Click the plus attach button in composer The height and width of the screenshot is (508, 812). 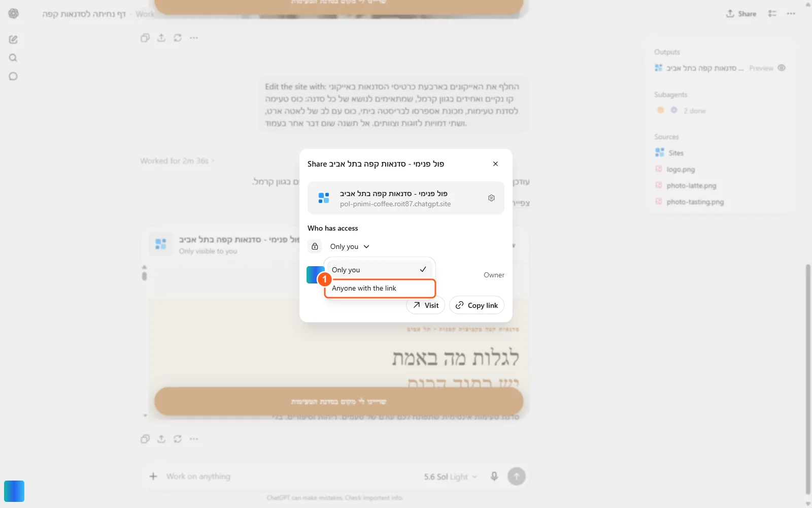tap(153, 477)
